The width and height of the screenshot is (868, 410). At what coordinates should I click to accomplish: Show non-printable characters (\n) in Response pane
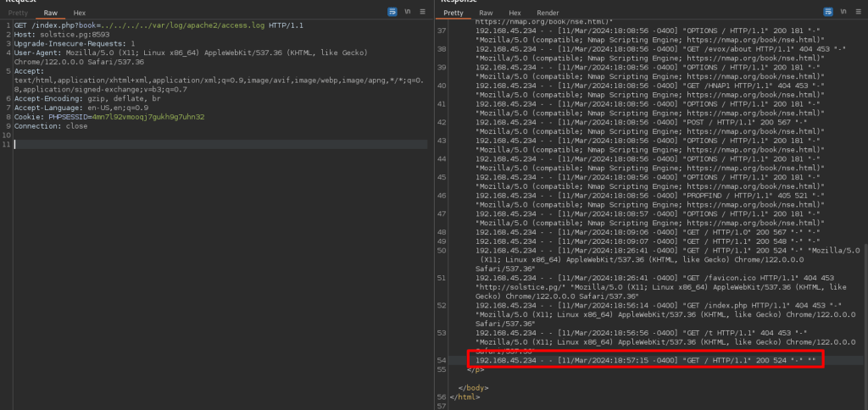click(843, 14)
